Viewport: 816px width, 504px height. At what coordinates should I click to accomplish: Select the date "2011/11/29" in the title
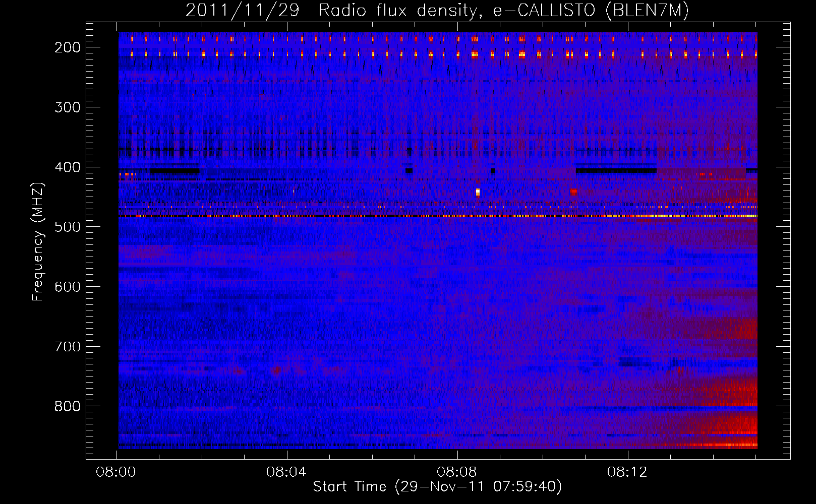coord(243,11)
